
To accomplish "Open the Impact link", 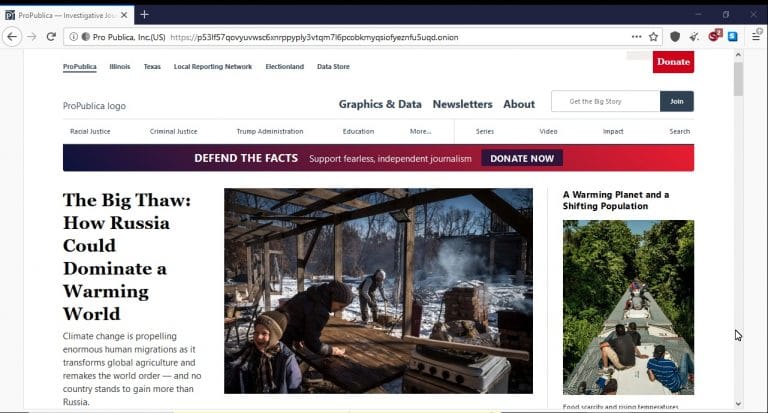I will point(613,131).
